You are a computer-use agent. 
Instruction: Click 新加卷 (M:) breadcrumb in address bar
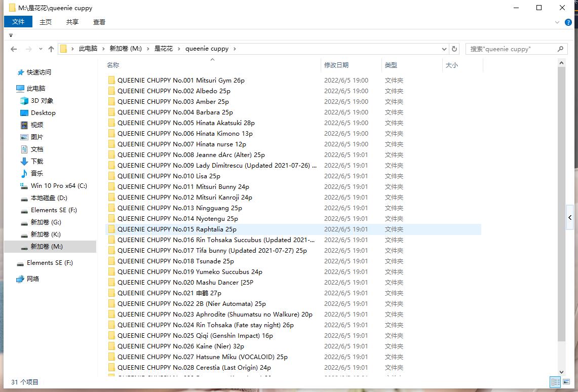click(x=126, y=49)
